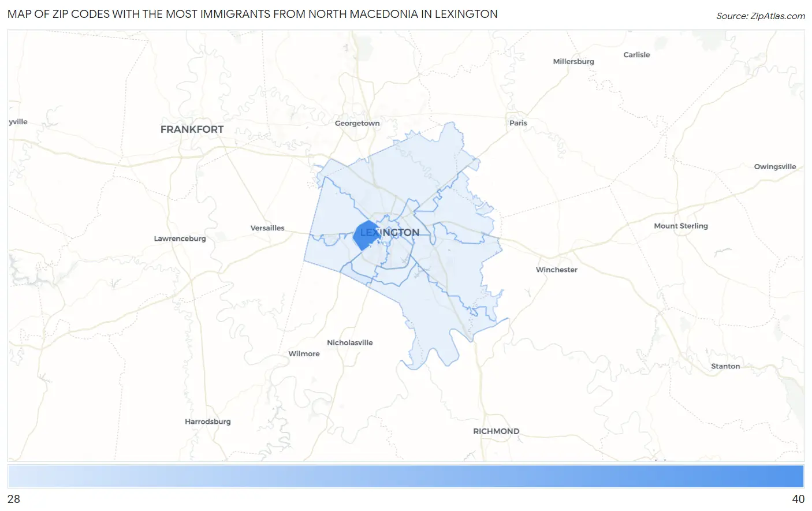812x511 pixels.
Task: Click the LEXINGTON city label
Action: coord(390,233)
